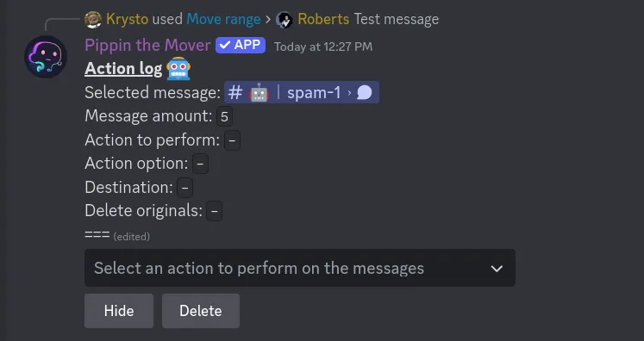Click the robot emoji beside Action log

pos(178,69)
